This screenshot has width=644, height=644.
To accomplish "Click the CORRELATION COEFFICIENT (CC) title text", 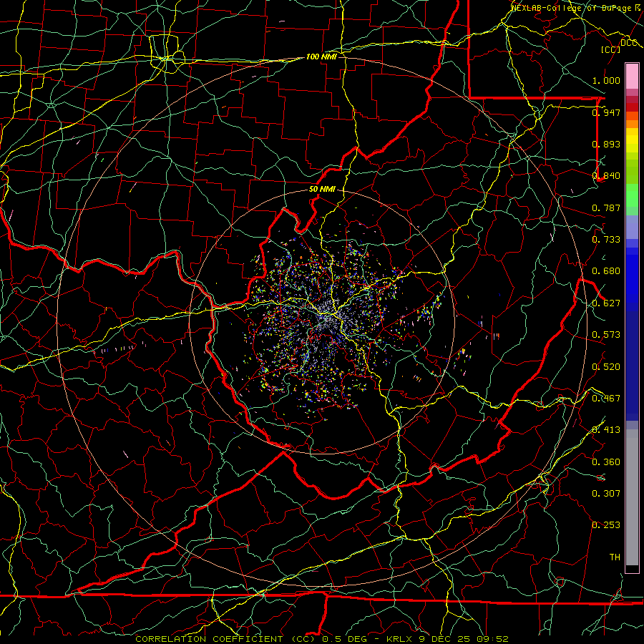I will 225,639.
